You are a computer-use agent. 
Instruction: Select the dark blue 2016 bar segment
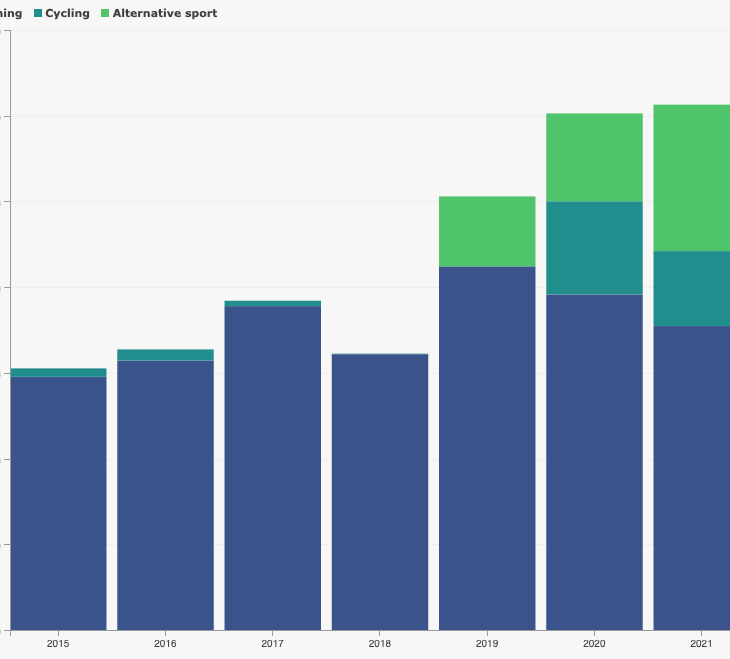click(x=165, y=494)
